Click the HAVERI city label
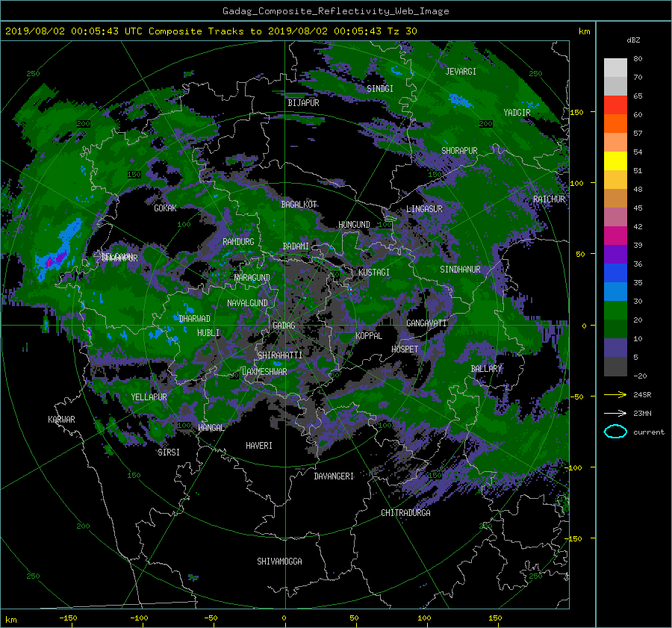 (259, 446)
